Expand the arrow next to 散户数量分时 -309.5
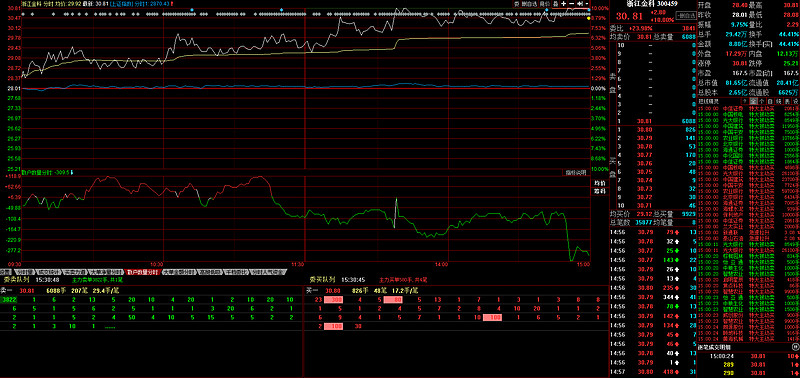Viewport: 800px width, 378px height. [72, 172]
